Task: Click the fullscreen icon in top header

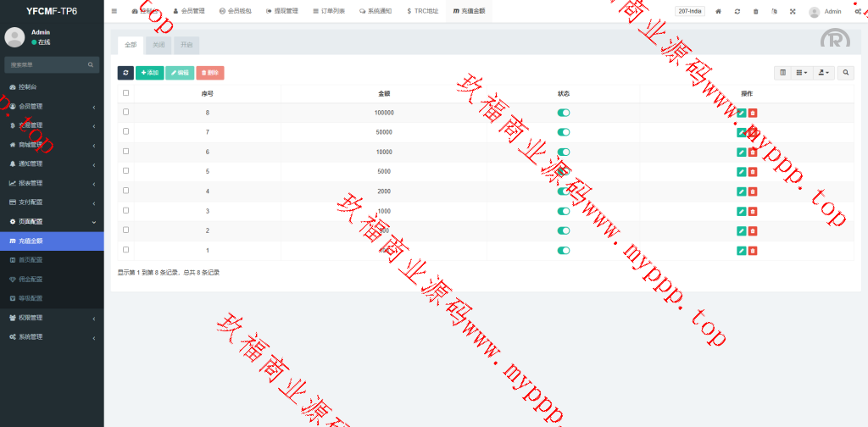Action: 793,12
